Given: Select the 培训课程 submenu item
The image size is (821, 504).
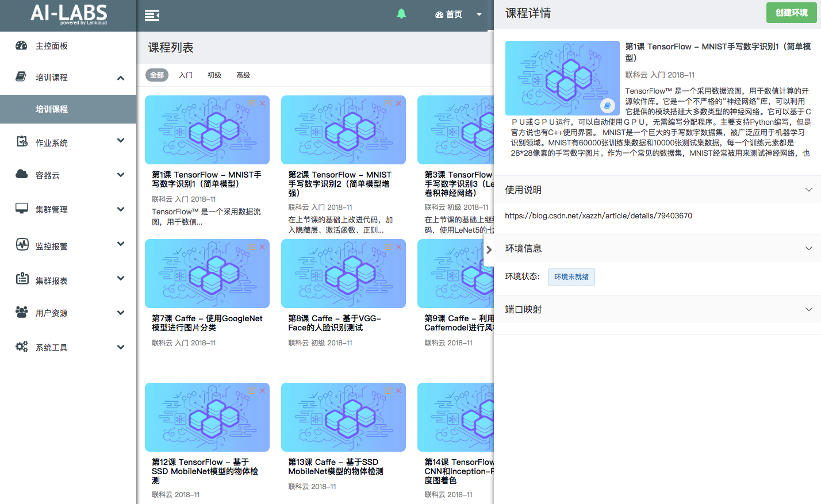Looking at the screenshot, I should click(x=52, y=109).
